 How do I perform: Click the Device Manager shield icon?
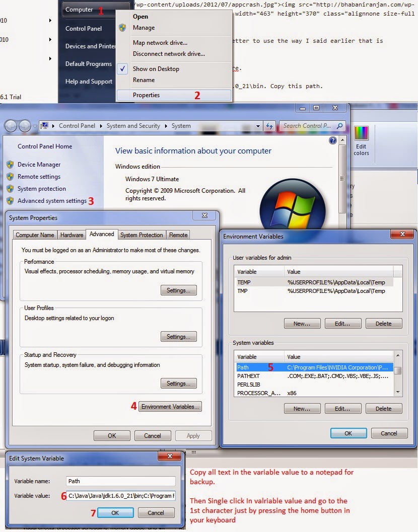point(10,165)
